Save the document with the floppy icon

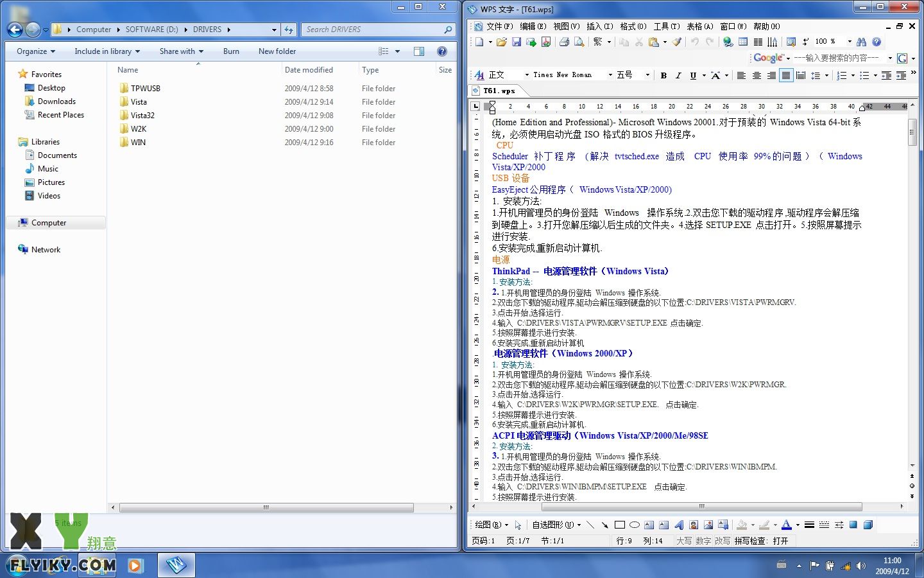tap(517, 42)
